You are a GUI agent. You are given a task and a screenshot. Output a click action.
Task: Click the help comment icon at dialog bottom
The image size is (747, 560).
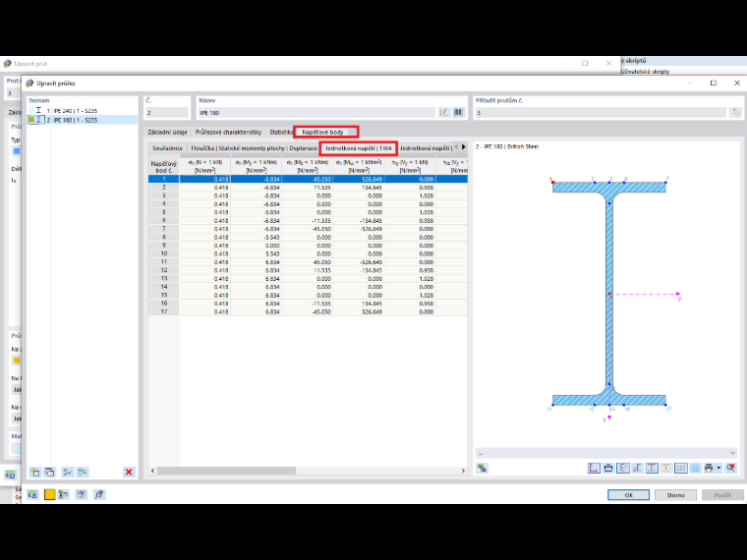coord(82,495)
